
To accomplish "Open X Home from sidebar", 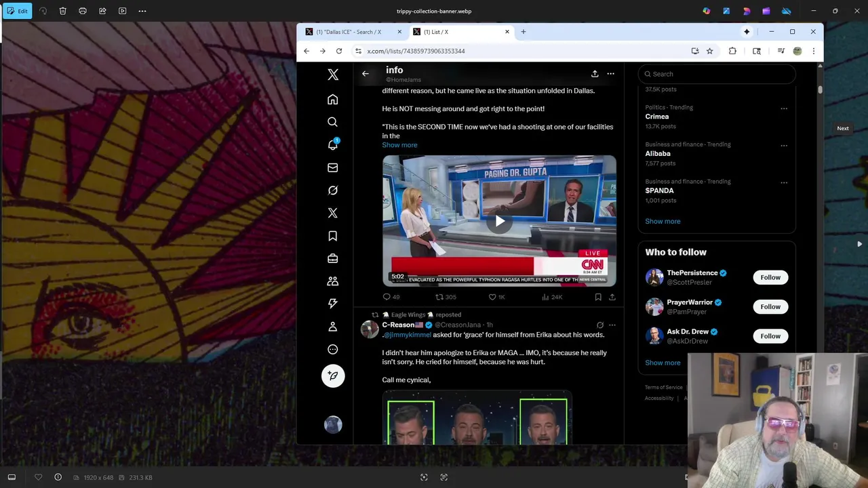I will tap(333, 100).
